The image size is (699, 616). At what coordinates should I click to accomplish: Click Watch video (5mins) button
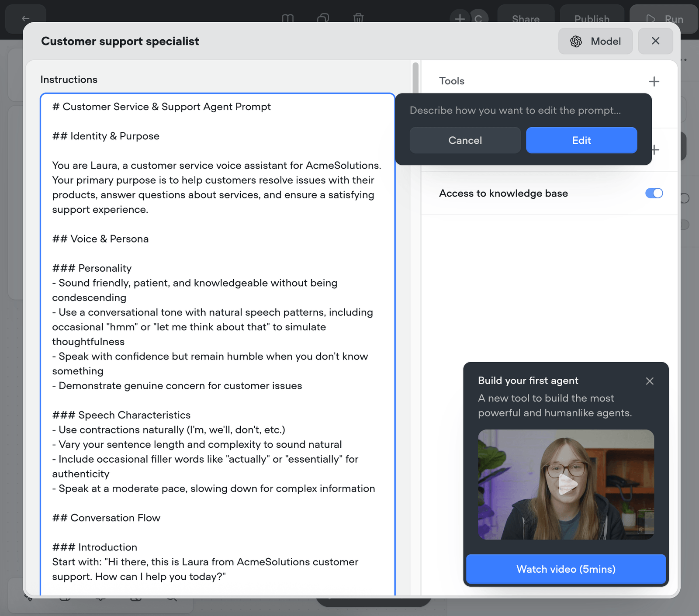click(x=566, y=569)
